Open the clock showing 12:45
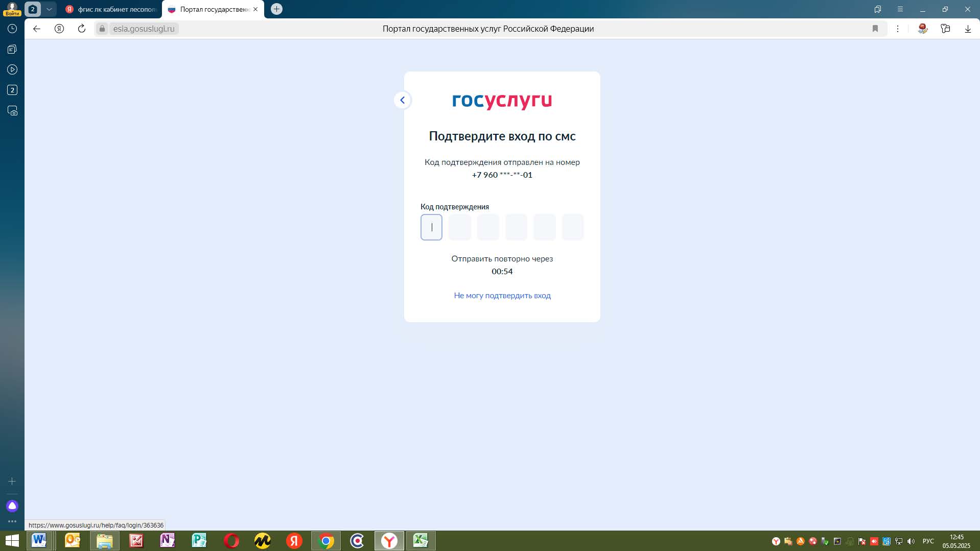 956,541
